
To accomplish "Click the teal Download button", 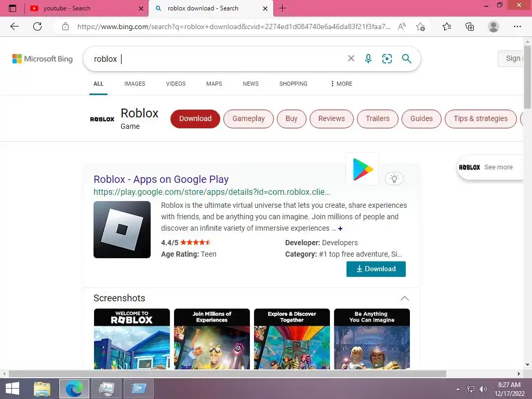I will click(x=376, y=269).
